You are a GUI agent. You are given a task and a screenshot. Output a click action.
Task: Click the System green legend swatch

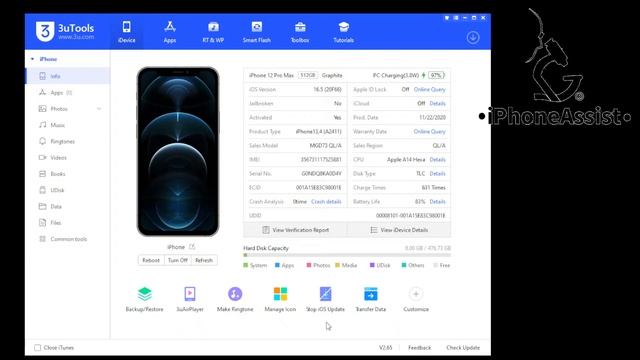pyautogui.click(x=246, y=265)
